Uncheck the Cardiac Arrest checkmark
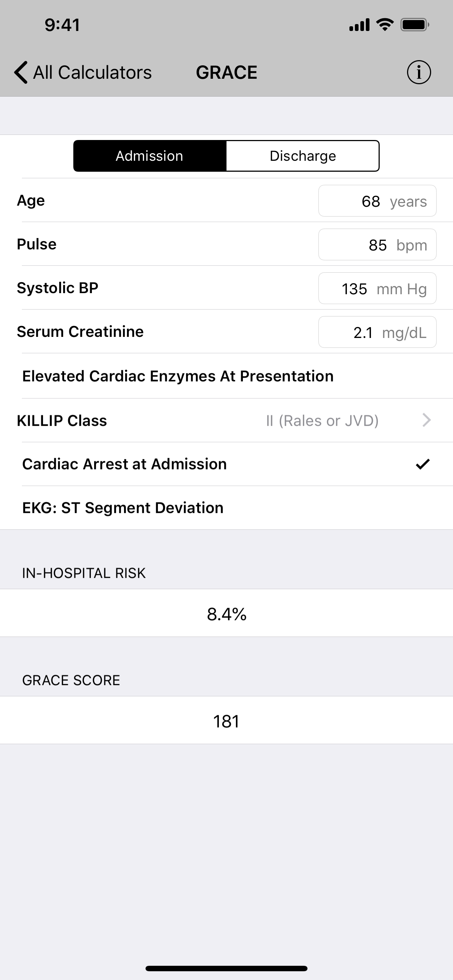The image size is (453, 980). 423,464
